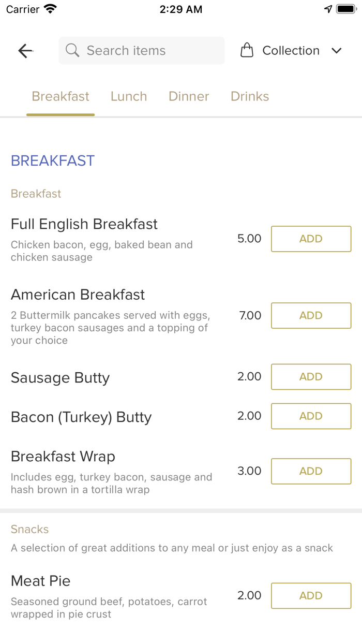
Task: Select the Breakfast tab
Action: [61, 96]
